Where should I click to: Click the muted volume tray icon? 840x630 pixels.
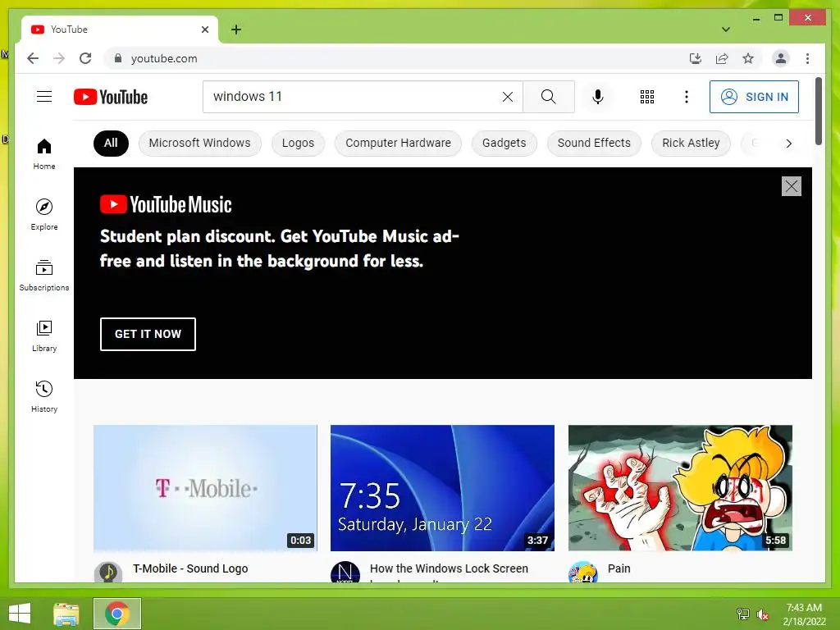coord(762,614)
